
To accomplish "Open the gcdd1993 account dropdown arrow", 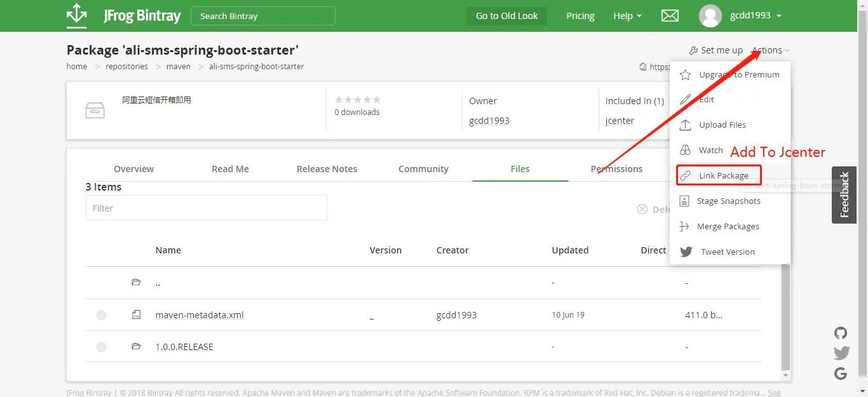I will point(779,16).
